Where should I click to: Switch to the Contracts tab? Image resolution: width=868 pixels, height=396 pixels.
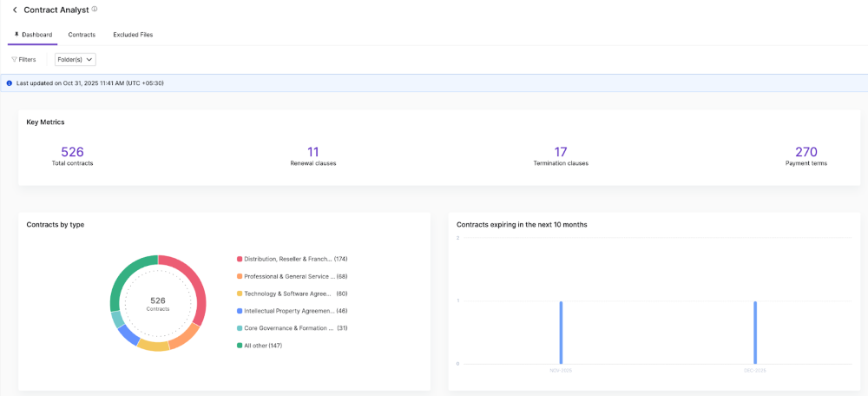pyautogui.click(x=82, y=35)
